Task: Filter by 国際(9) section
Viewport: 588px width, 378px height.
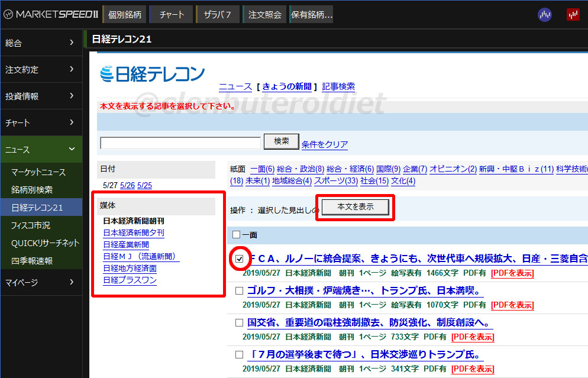Action: [x=389, y=169]
